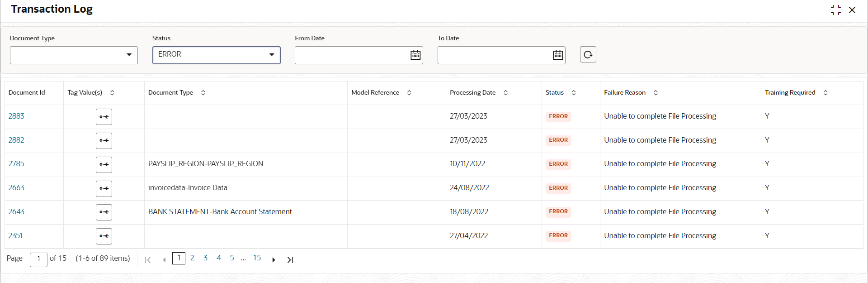Viewport: 868px width, 283px height.
Task: Open document 2643 link
Action: tap(16, 211)
